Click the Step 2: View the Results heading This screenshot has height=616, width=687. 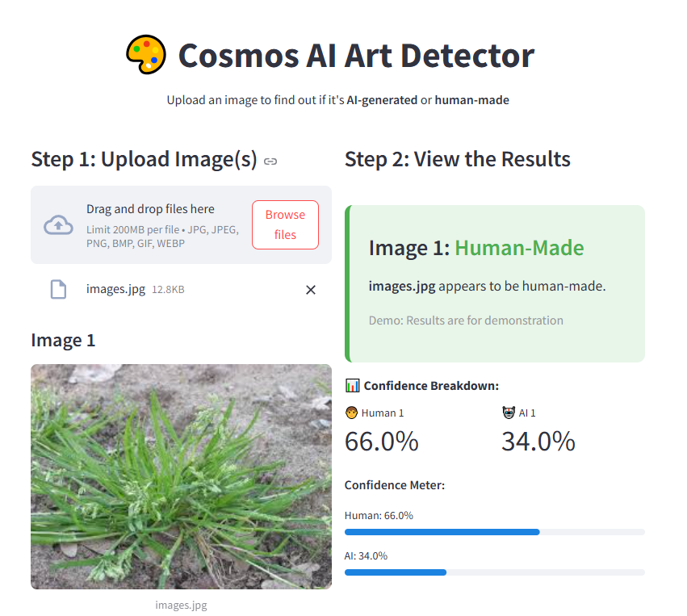tap(458, 159)
